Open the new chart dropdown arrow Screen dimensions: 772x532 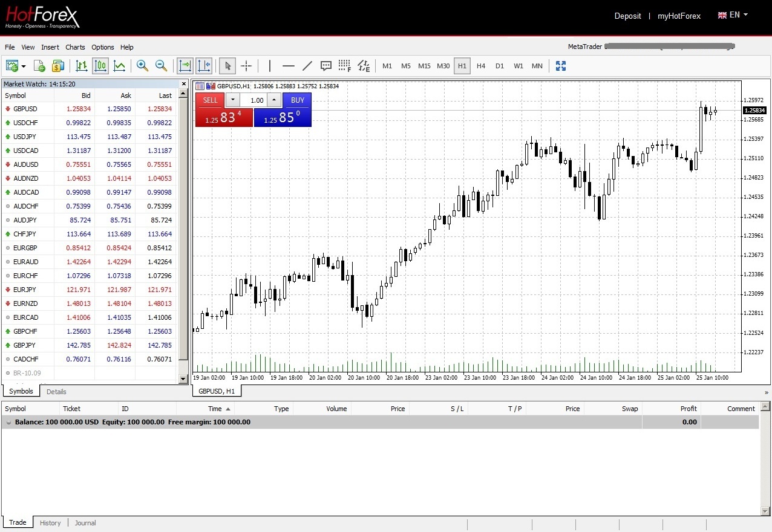point(24,67)
